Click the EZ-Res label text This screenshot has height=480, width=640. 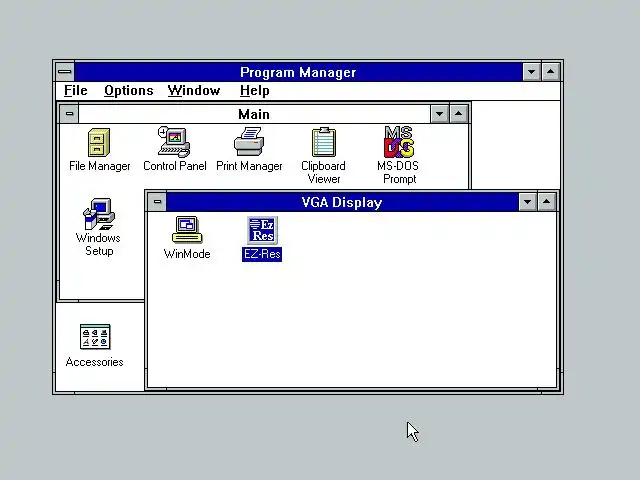[262, 254]
